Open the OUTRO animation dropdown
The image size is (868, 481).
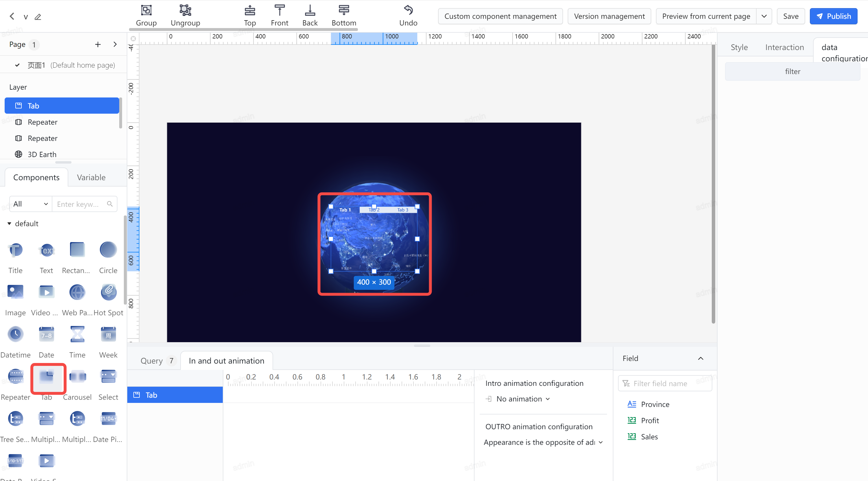click(543, 442)
